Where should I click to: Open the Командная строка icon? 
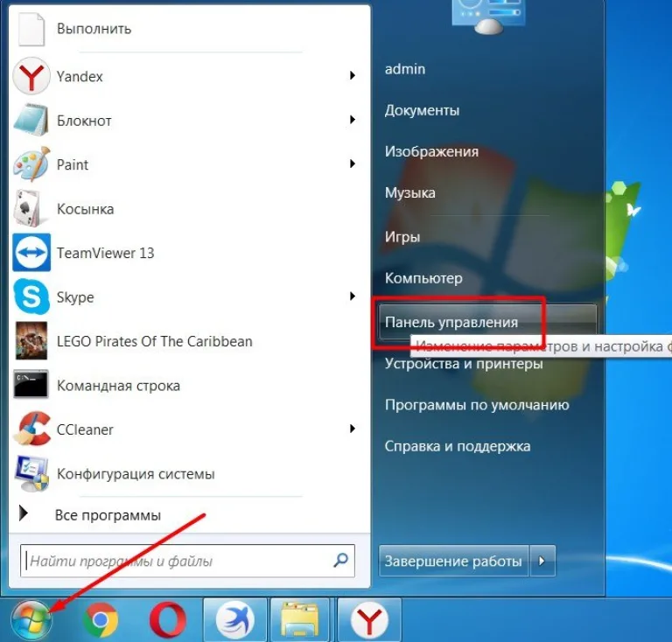pos(31,385)
